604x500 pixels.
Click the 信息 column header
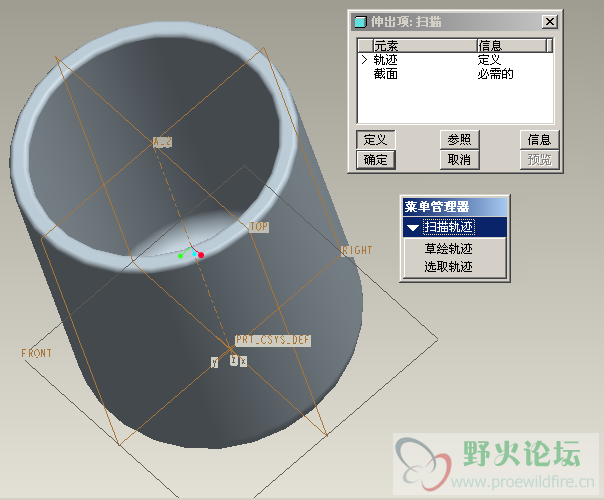click(x=512, y=46)
